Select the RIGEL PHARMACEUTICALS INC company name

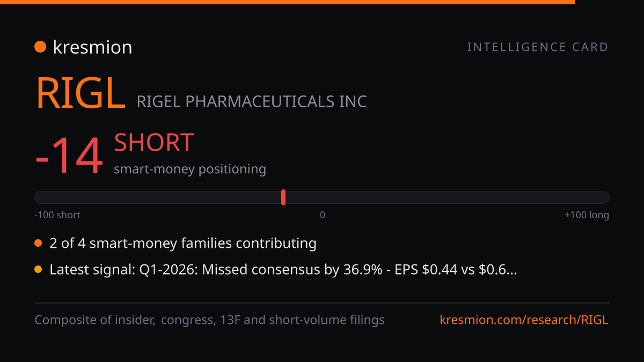point(252,101)
